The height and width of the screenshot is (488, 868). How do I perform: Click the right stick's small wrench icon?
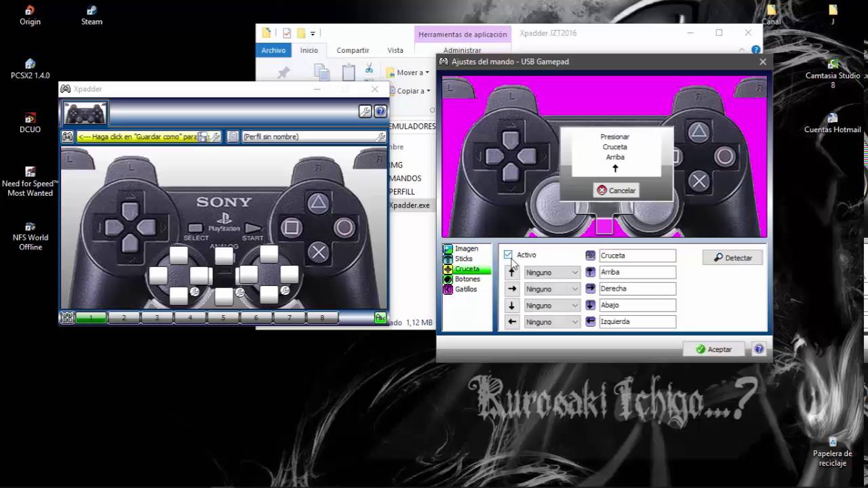(285, 290)
